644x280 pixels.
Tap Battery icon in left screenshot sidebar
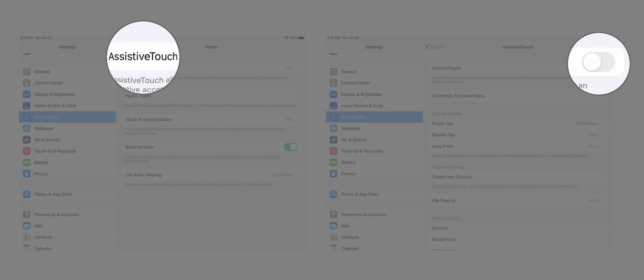(x=27, y=163)
